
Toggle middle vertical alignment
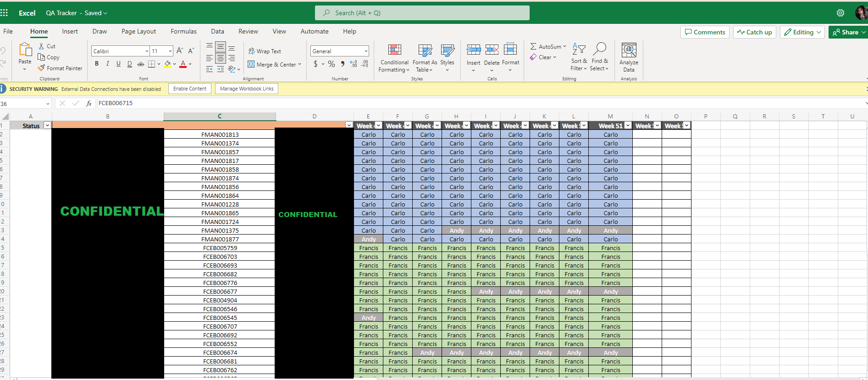point(221,47)
